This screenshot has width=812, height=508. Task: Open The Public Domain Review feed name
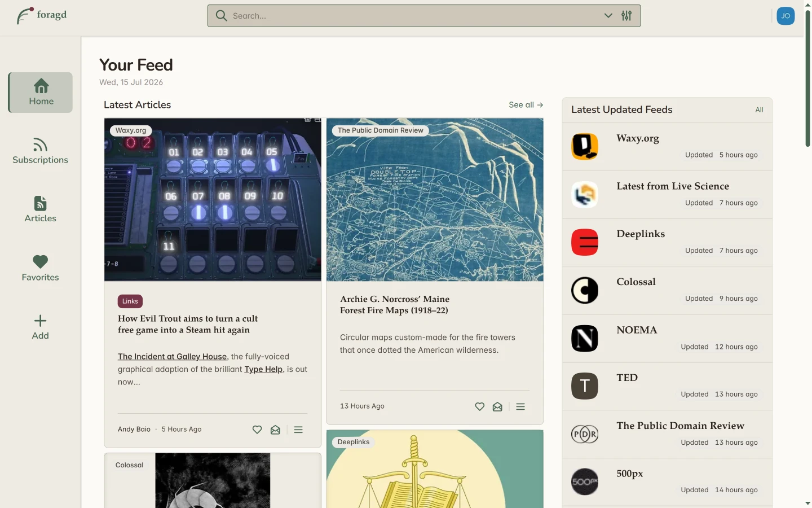click(x=680, y=426)
